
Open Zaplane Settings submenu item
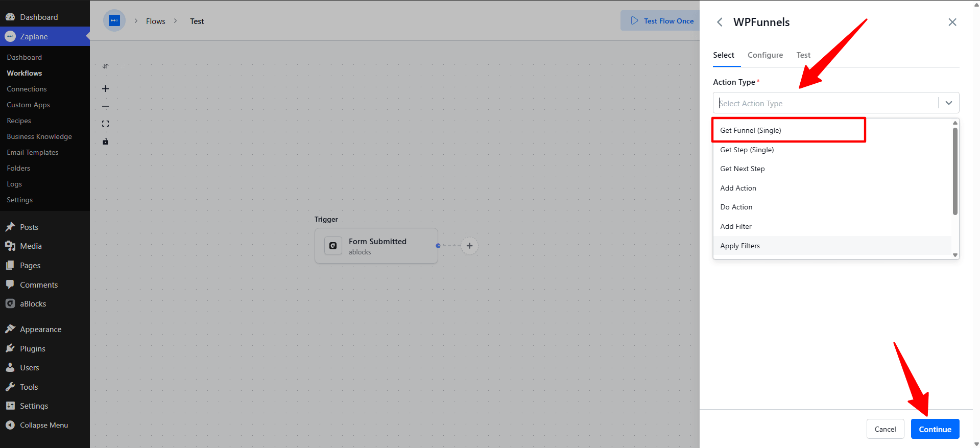(20, 200)
